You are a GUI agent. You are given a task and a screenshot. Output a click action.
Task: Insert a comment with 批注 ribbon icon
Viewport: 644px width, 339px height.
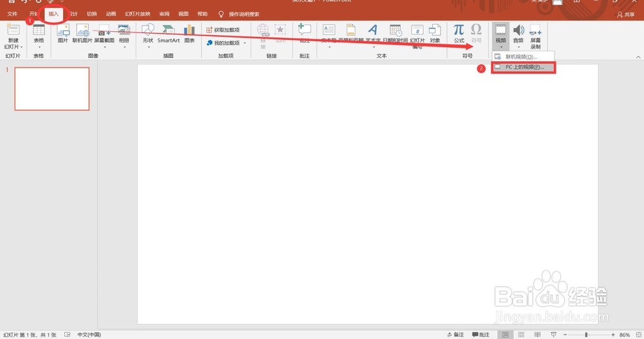tap(305, 30)
